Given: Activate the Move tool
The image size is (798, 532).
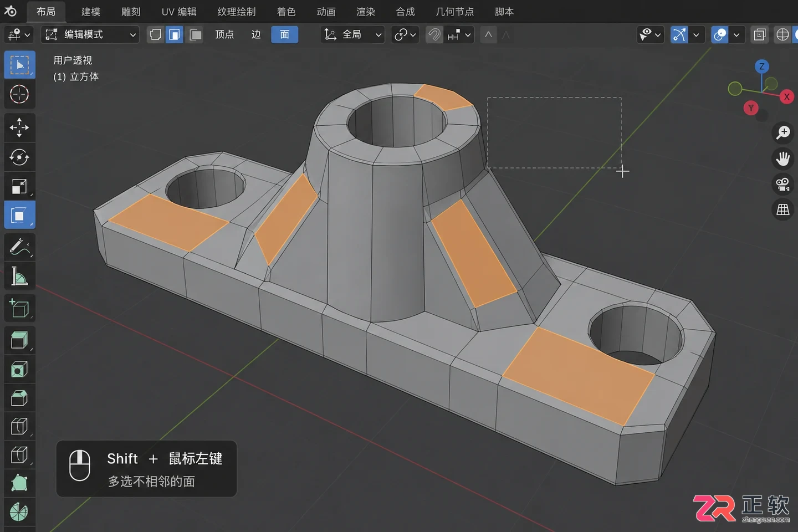Looking at the screenshot, I should [x=19, y=127].
